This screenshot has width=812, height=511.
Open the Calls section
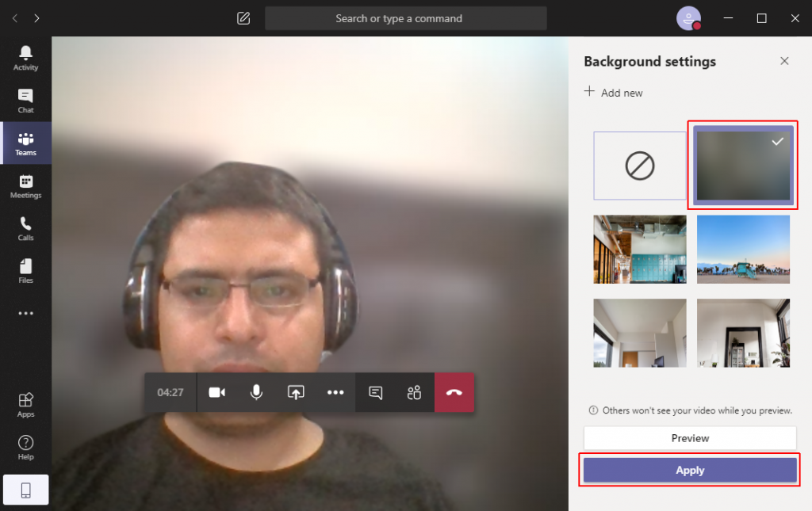point(25,228)
